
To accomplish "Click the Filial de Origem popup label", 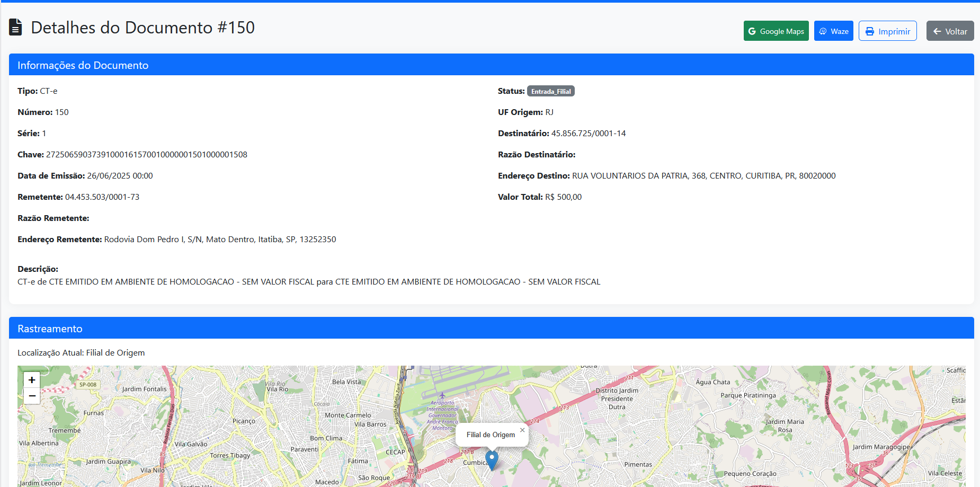I will tap(490, 435).
